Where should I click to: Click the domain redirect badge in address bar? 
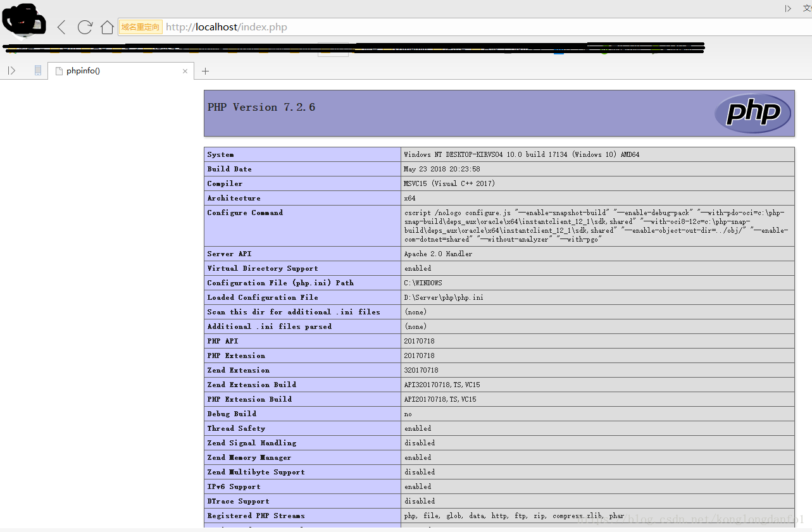click(141, 27)
